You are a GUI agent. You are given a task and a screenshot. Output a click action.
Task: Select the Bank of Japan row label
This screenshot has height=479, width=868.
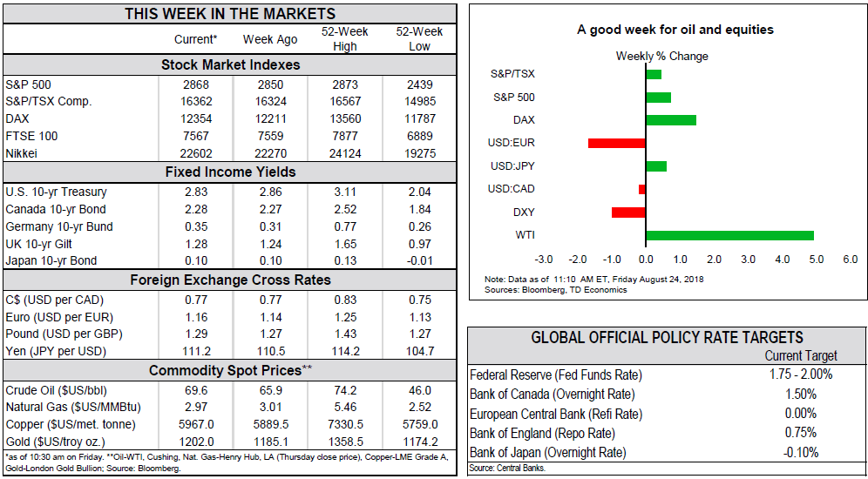click(547, 452)
